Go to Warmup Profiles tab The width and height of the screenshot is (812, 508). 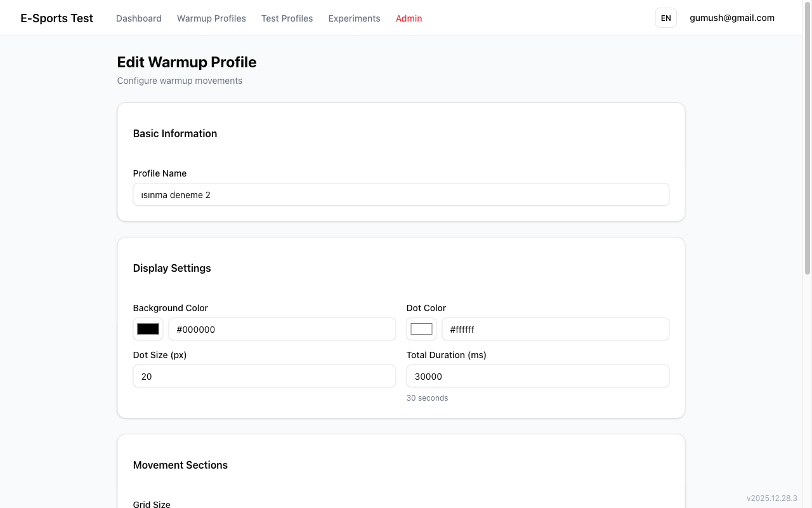click(211, 18)
